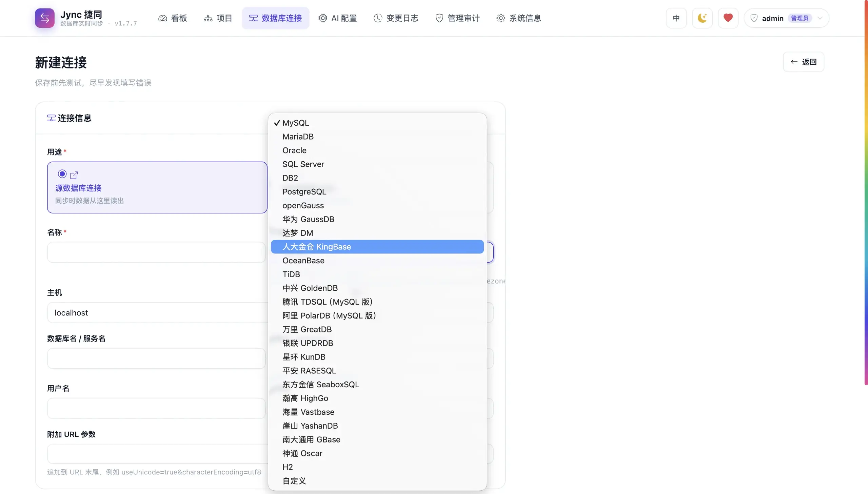Toggle dark mode moon icon
Viewport: 868px width, 494px height.
pyautogui.click(x=702, y=18)
